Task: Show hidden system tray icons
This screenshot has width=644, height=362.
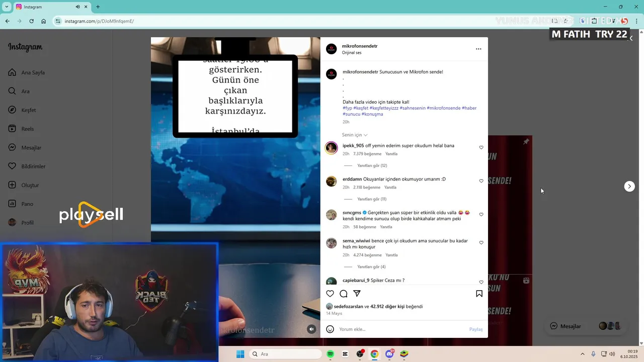Action: coord(583,354)
